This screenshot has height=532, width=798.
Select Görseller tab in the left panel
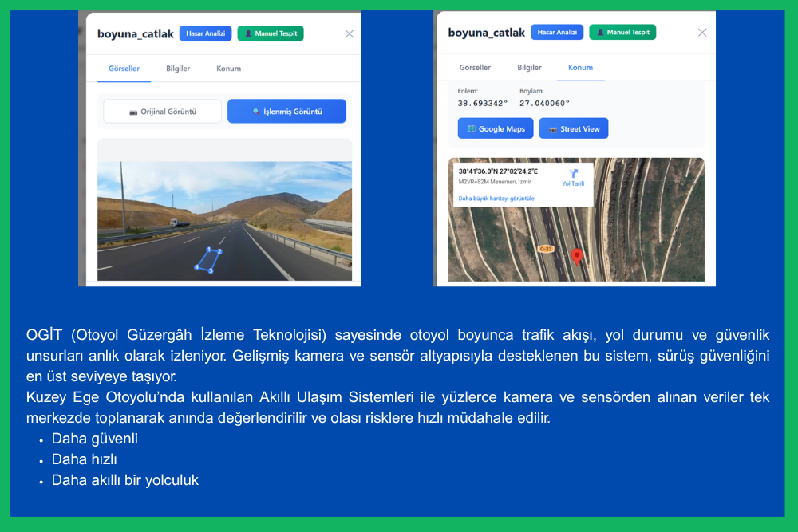124,69
